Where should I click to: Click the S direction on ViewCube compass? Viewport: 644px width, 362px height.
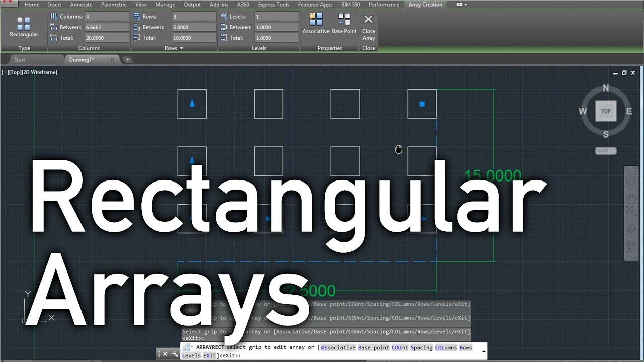(606, 134)
